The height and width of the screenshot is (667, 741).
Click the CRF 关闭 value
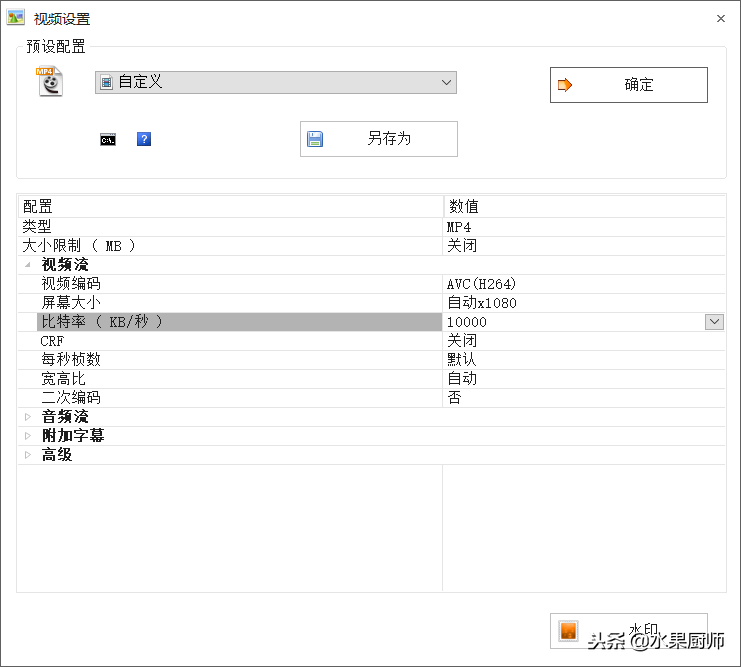(462, 340)
